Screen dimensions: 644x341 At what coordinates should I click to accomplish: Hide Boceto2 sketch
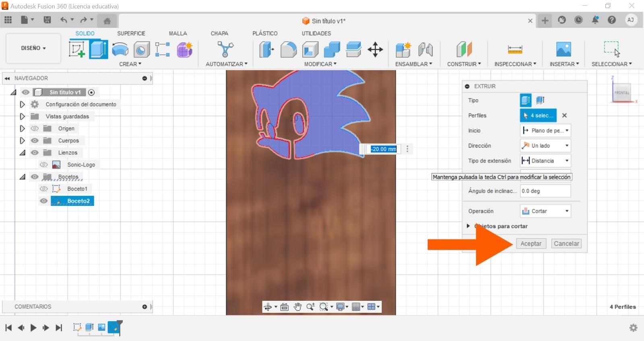(x=44, y=201)
